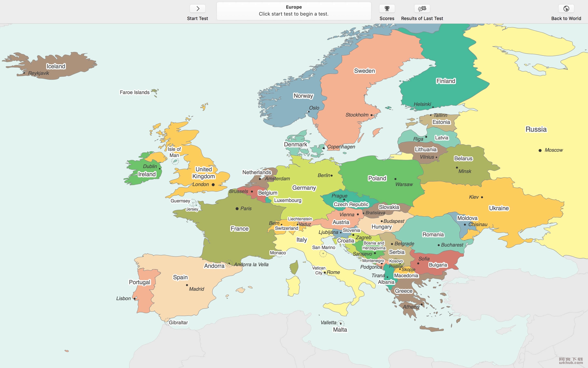
Task: Click the Moldova country label
Action: (467, 218)
